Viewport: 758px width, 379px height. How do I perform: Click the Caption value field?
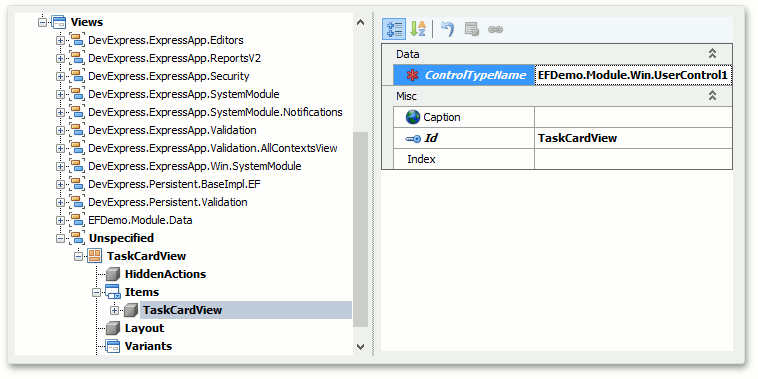click(x=633, y=117)
